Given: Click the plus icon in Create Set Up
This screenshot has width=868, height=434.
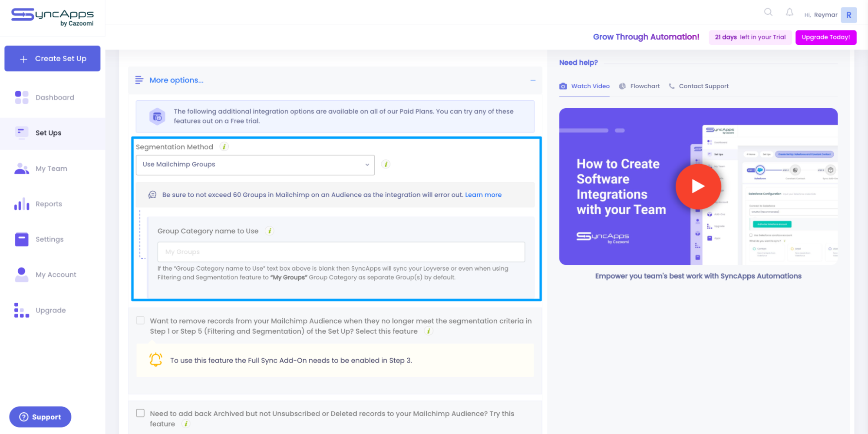Looking at the screenshot, I should [x=24, y=59].
